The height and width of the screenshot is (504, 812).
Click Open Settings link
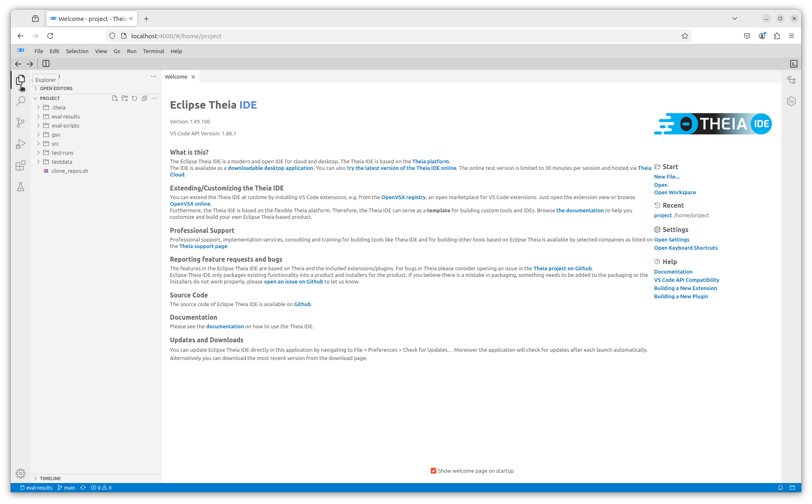click(x=672, y=239)
